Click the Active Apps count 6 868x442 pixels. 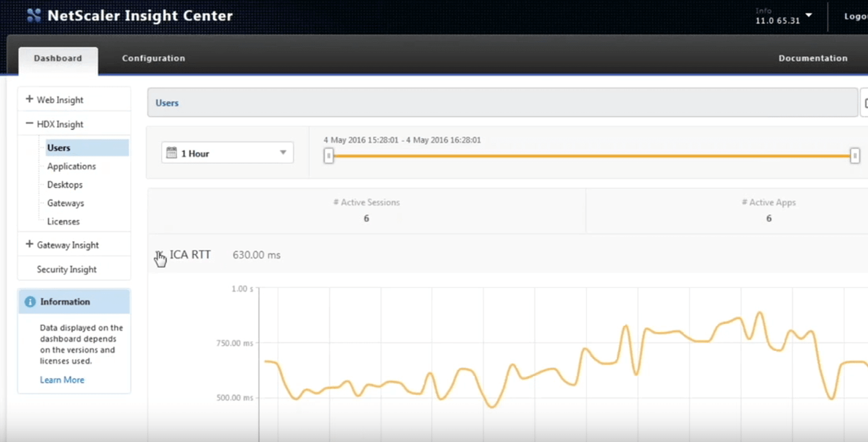[x=769, y=218]
